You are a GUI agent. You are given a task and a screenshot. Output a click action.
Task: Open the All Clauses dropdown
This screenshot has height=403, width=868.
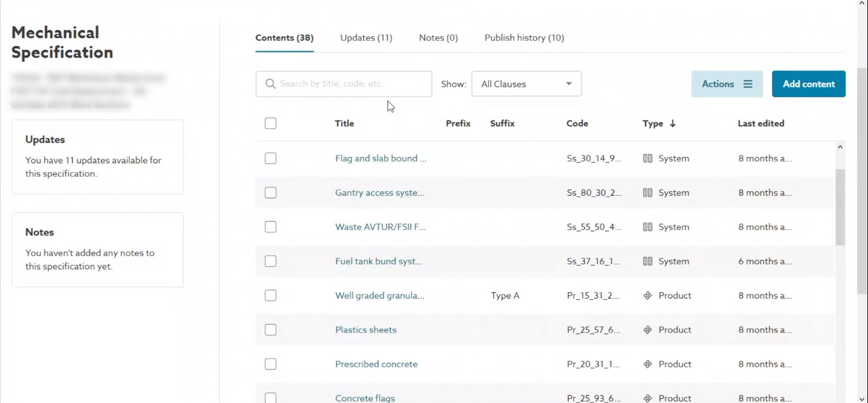point(526,84)
